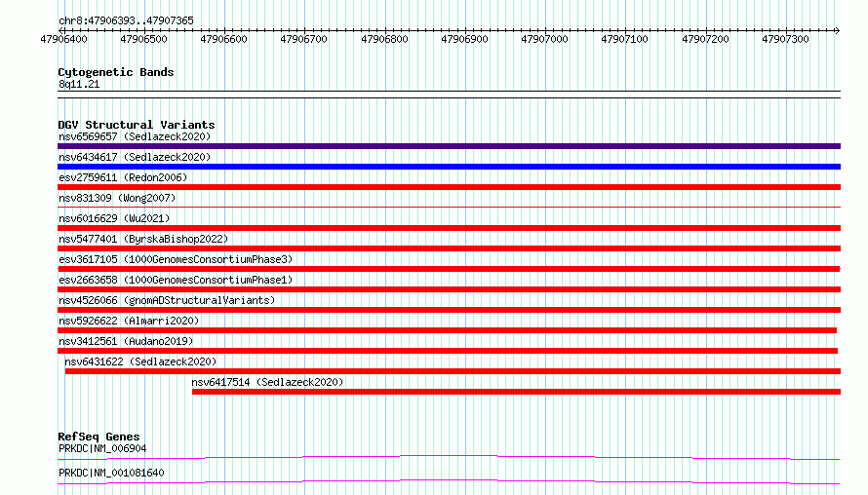Click the red bar under nsv4526066
The image size is (868, 495).
[449, 310]
